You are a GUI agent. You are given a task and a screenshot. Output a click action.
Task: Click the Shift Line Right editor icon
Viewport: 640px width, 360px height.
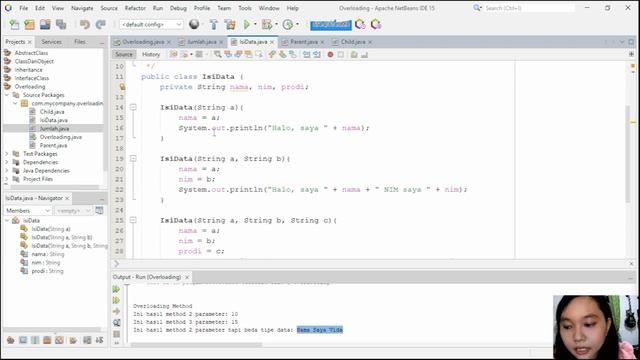(x=316, y=54)
